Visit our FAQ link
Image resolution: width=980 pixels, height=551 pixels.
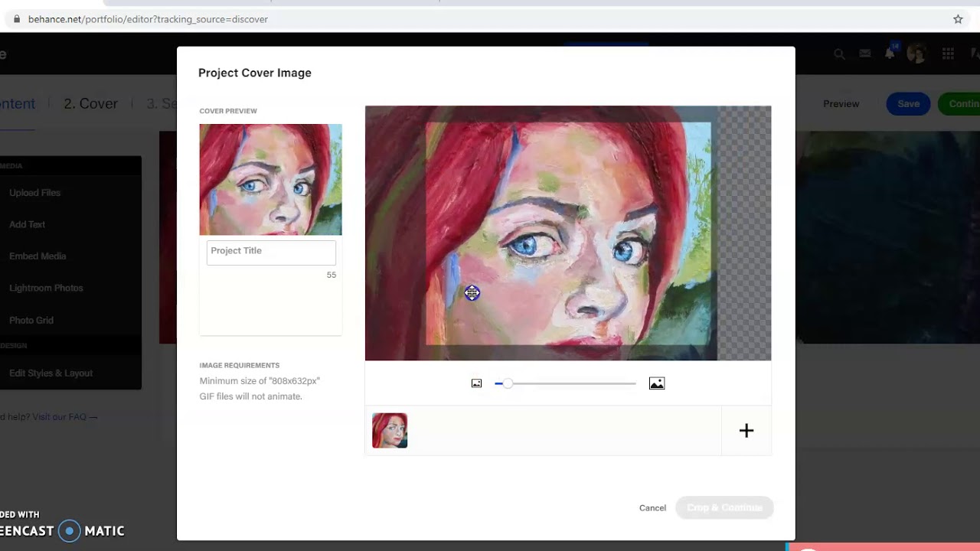coord(64,417)
